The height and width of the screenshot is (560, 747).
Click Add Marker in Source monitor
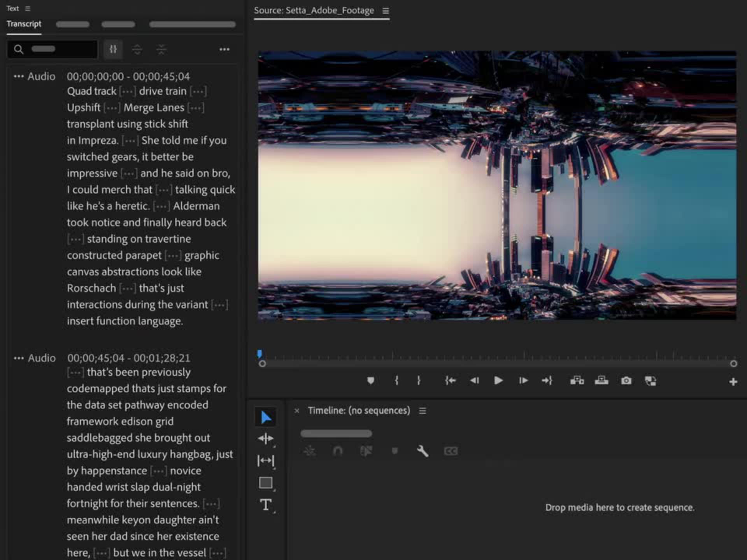370,381
